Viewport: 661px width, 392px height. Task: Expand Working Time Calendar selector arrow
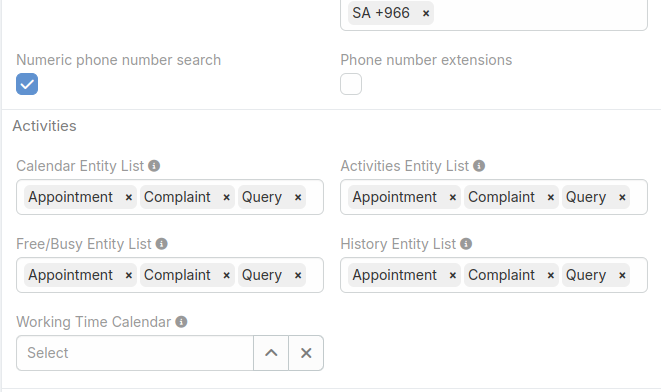(271, 353)
